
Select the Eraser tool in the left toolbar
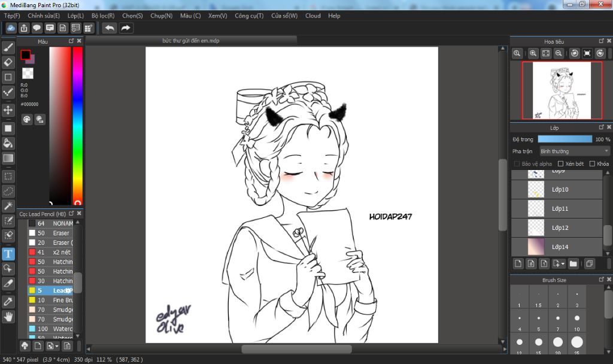pos(8,62)
